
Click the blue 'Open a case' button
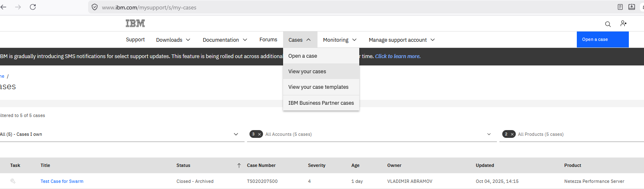pos(603,40)
